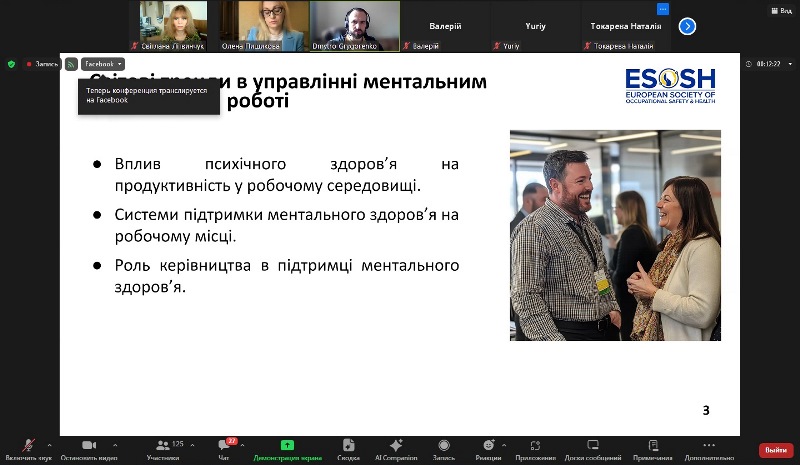This screenshot has width=800, height=465.
Task: Click the ESOSH logo on the slide
Action: click(x=670, y=86)
